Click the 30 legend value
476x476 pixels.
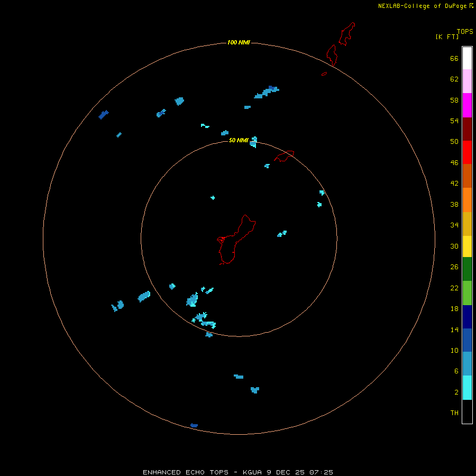454,246
